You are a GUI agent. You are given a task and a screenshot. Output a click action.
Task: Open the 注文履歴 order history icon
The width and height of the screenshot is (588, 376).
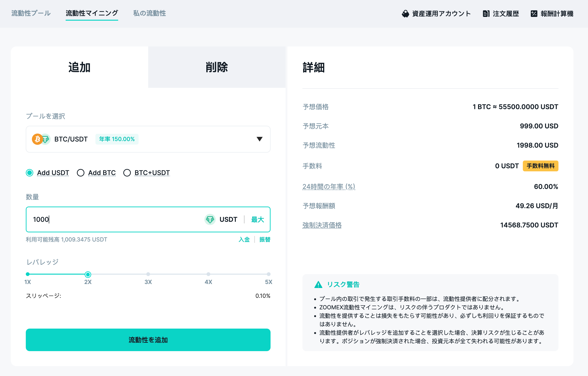(x=487, y=14)
